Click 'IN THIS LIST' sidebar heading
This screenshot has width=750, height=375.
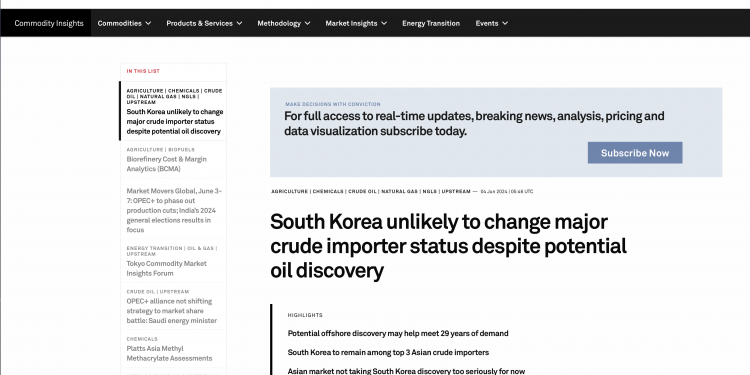(x=143, y=71)
